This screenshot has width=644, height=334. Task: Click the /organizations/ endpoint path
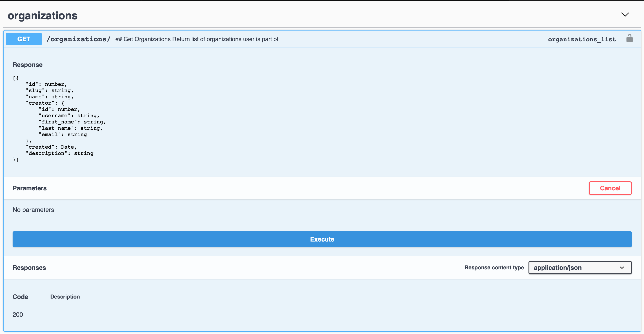point(78,39)
